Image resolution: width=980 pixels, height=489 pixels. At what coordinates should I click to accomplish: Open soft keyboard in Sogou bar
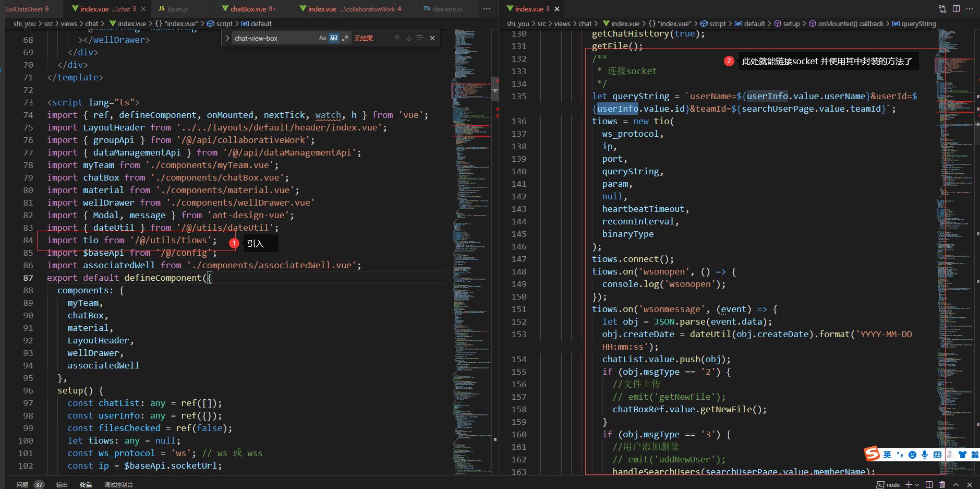(937, 455)
